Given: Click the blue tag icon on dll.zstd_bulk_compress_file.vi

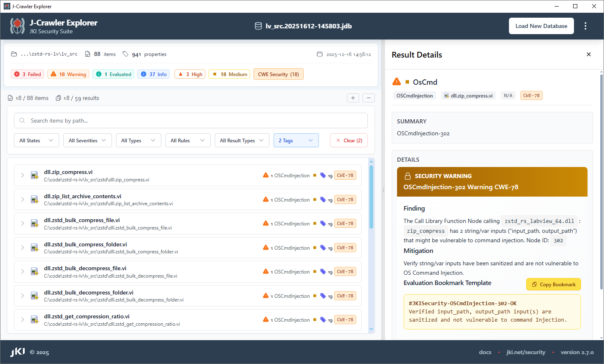Looking at the screenshot, I should tap(323, 223).
